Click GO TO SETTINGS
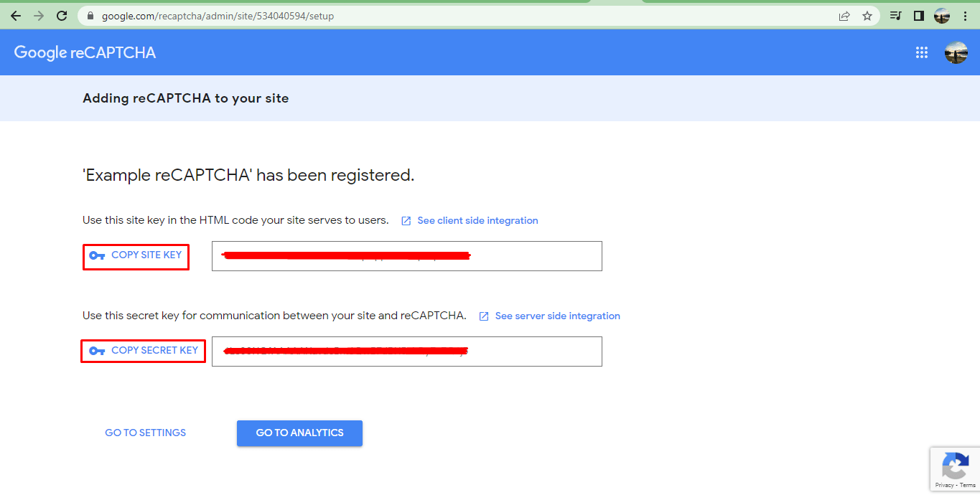 pyautogui.click(x=145, y=433)
